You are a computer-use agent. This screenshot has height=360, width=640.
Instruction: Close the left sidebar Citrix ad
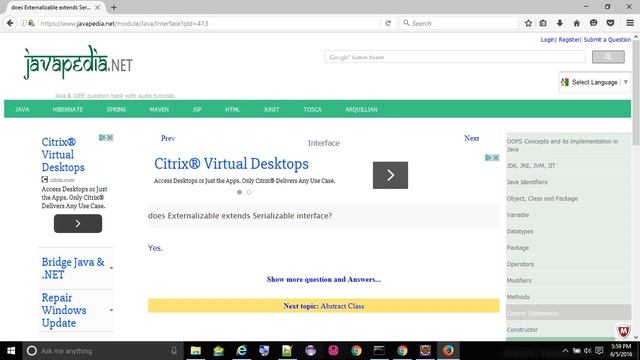(x=110, y=138)
